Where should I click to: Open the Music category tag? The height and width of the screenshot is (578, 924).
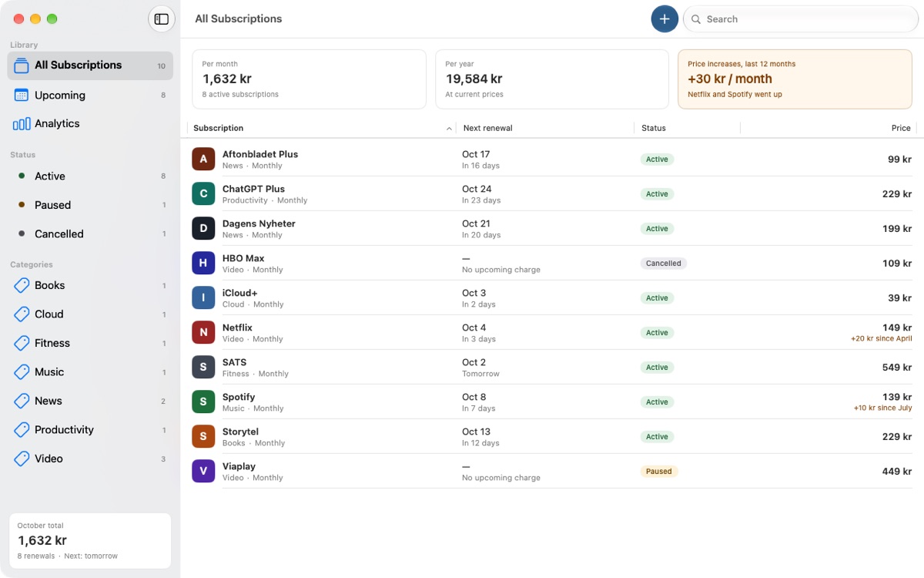click(x=90, y=371)
